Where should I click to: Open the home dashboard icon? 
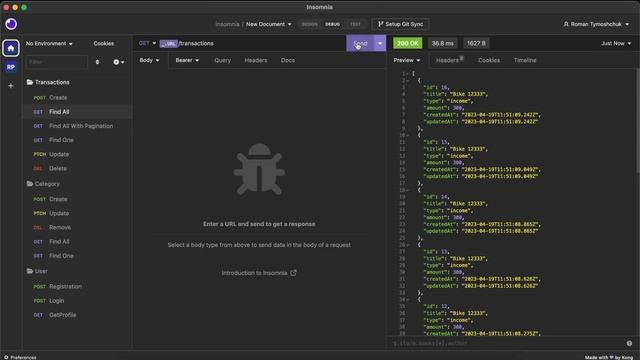[11, 48]
